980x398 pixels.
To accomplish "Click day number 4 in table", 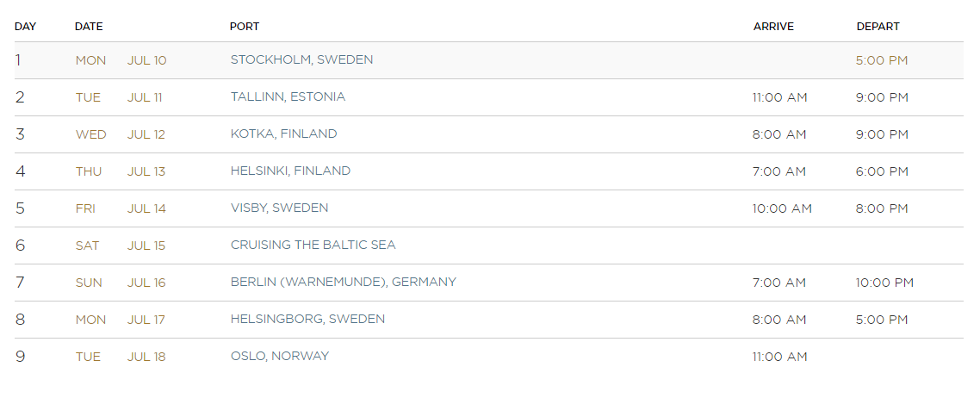I will tap(20, 171).
